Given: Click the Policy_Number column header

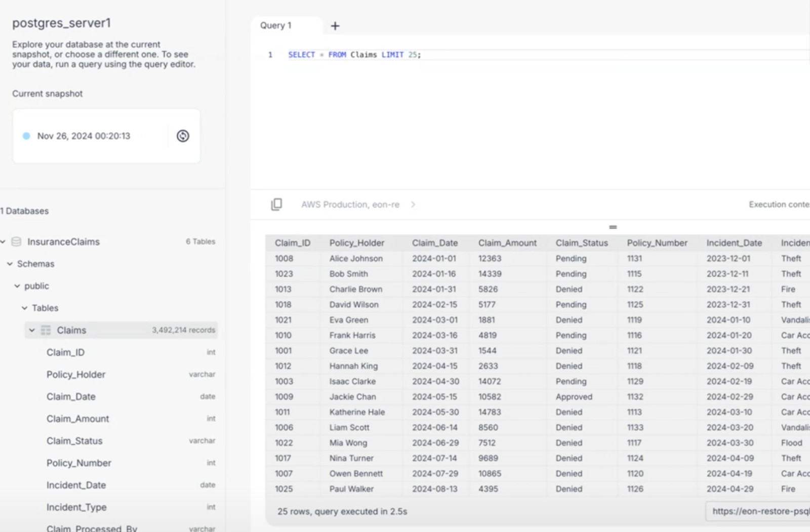Looking at the screenshot, I should (x=657, y=243).
